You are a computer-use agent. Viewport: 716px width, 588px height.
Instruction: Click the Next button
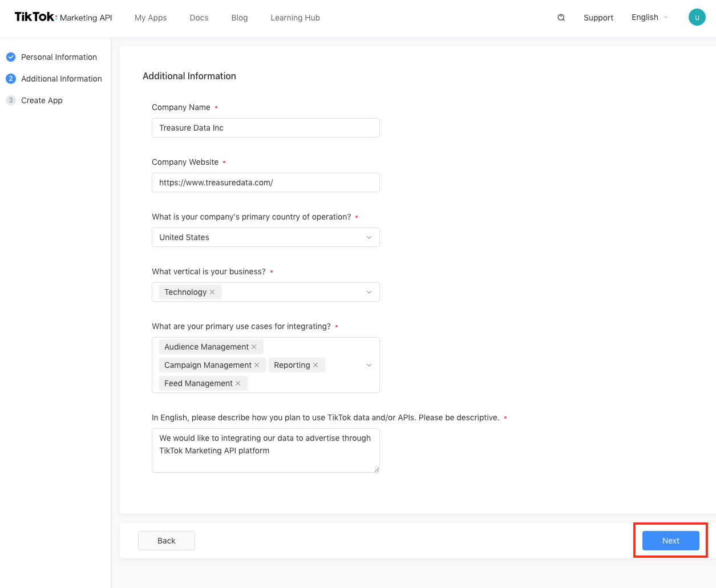[x=670, y=541]
